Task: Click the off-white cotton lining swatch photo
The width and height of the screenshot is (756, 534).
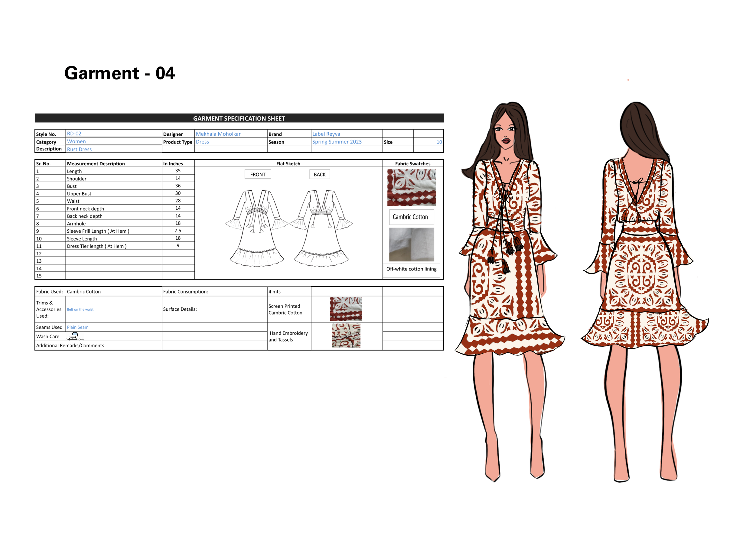Action: point(411,244)
